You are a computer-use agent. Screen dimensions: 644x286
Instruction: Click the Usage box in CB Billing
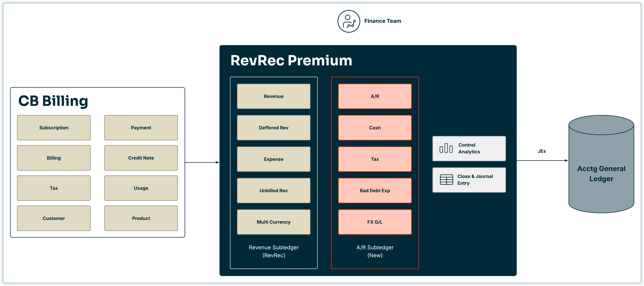pyautogui.click(x=141, y=188)
